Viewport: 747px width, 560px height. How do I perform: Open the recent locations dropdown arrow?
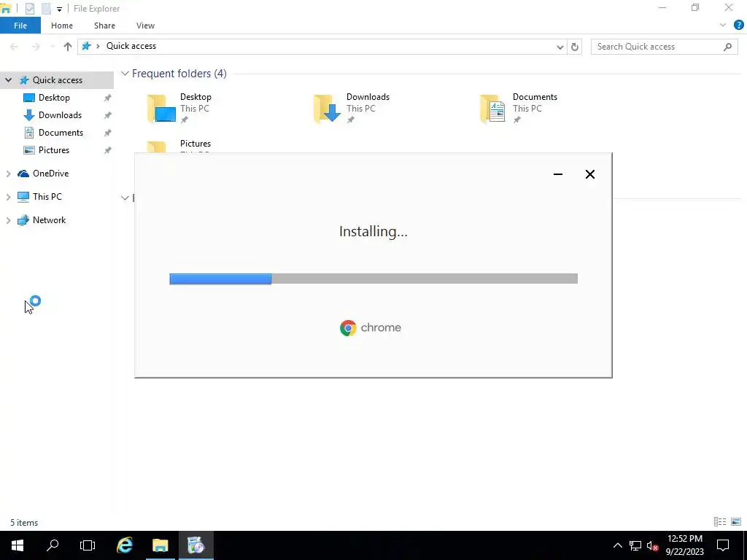pos(53,47)
